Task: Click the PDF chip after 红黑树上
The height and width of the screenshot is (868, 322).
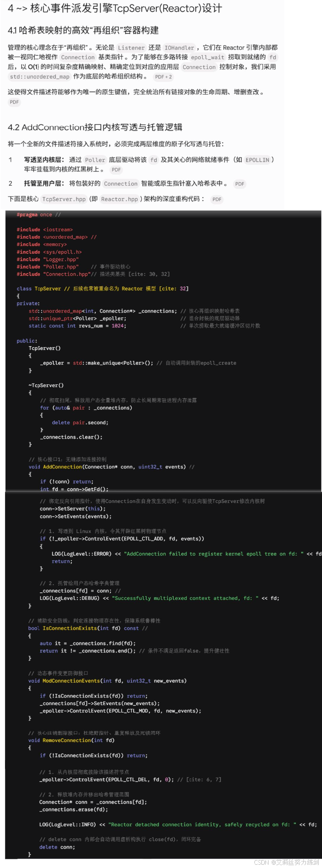Action: 116,170
